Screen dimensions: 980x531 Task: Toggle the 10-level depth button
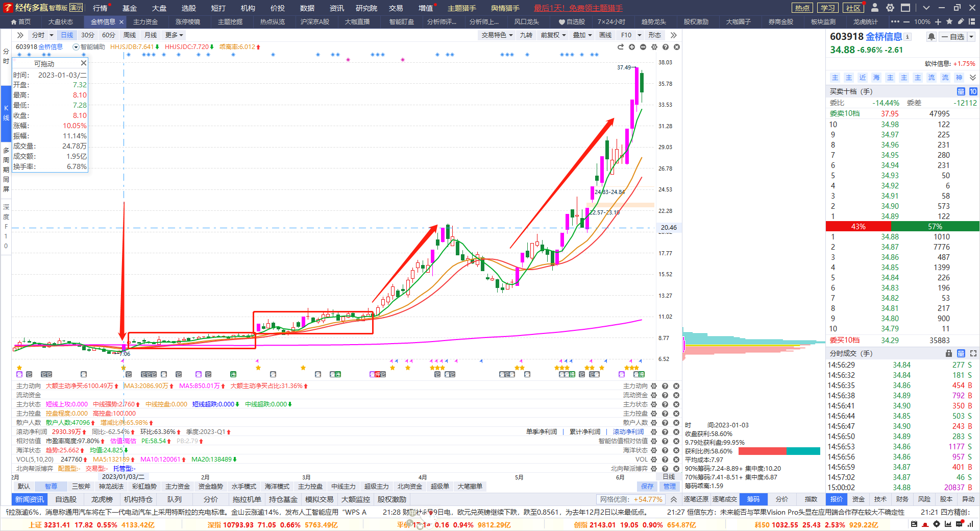point(973,91)
